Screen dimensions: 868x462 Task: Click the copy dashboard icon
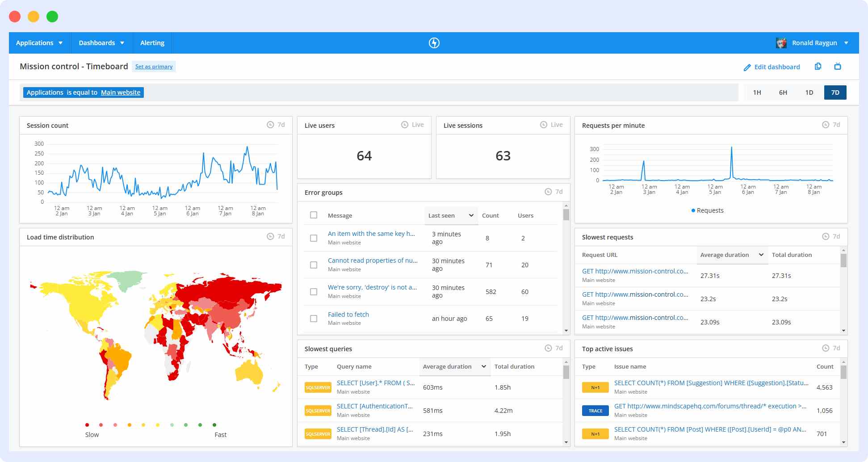818,66
